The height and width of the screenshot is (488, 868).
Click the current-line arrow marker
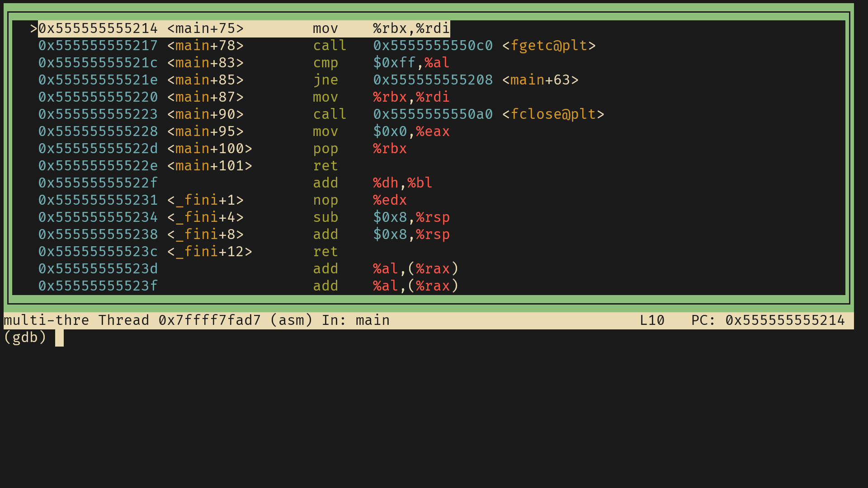33,29
